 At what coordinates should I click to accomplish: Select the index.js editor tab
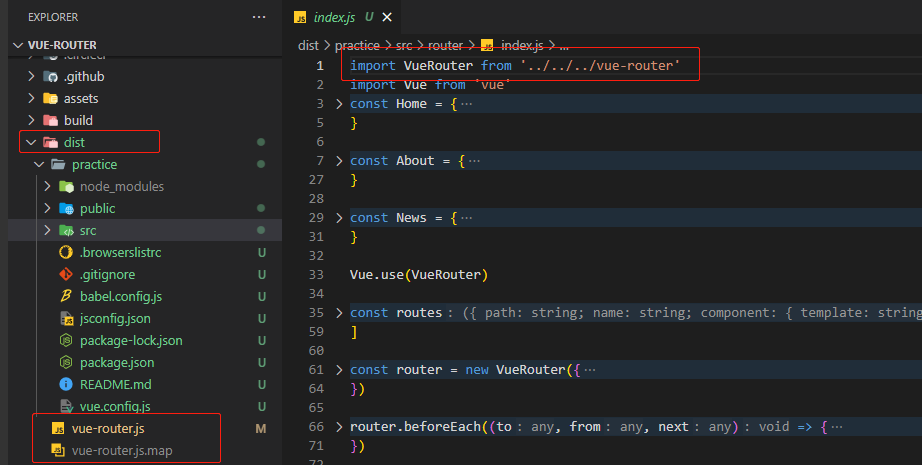(x=334, y=17)
